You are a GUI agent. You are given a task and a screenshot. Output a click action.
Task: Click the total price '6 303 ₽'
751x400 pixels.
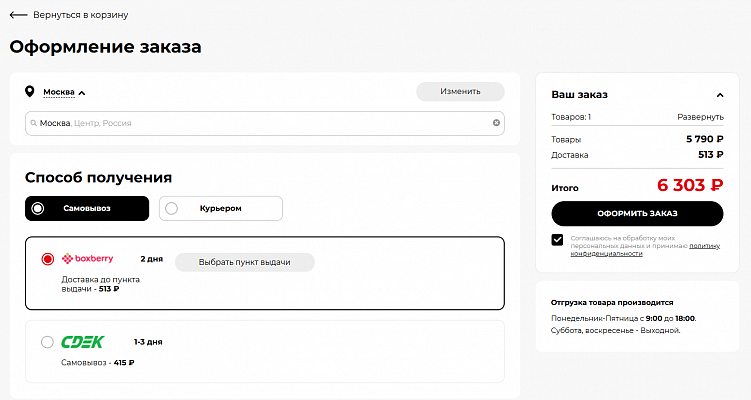coord(690,185)
